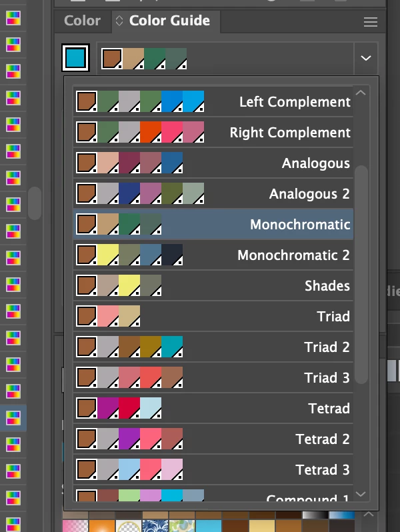
Task: Pick the Monochromatic 2 harmony rule
Action: tap(213, 255)
